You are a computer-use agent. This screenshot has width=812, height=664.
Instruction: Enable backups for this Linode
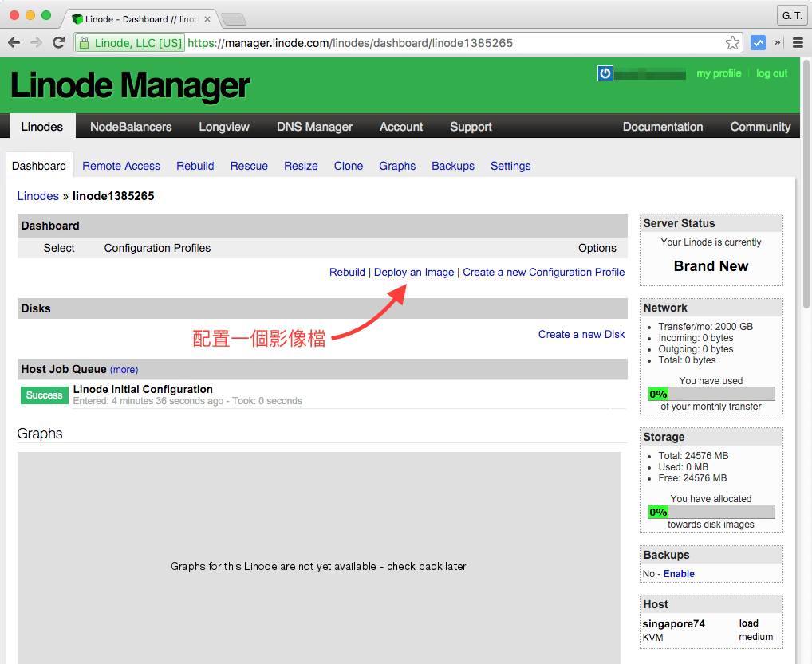click(679, 573)
